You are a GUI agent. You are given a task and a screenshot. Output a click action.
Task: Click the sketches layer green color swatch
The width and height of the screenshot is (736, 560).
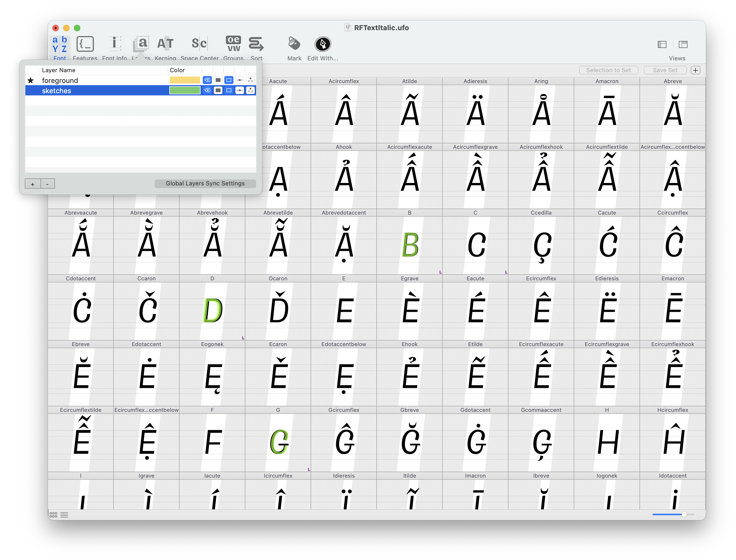click(184, 90)
